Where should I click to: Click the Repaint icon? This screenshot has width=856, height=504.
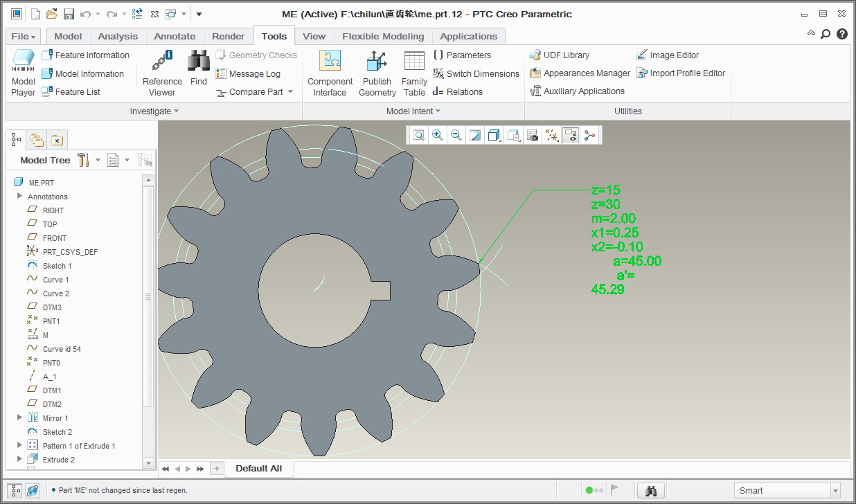point(475,135)
